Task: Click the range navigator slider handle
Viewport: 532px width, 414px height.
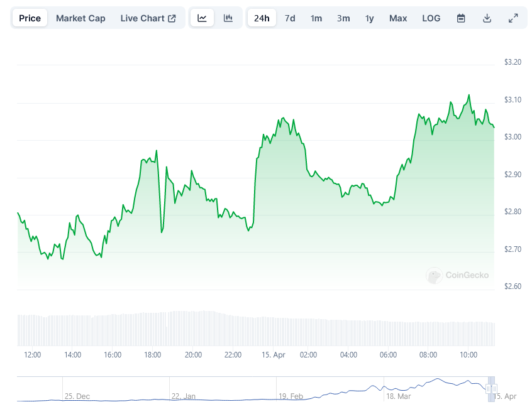Action: coord(492,389)
